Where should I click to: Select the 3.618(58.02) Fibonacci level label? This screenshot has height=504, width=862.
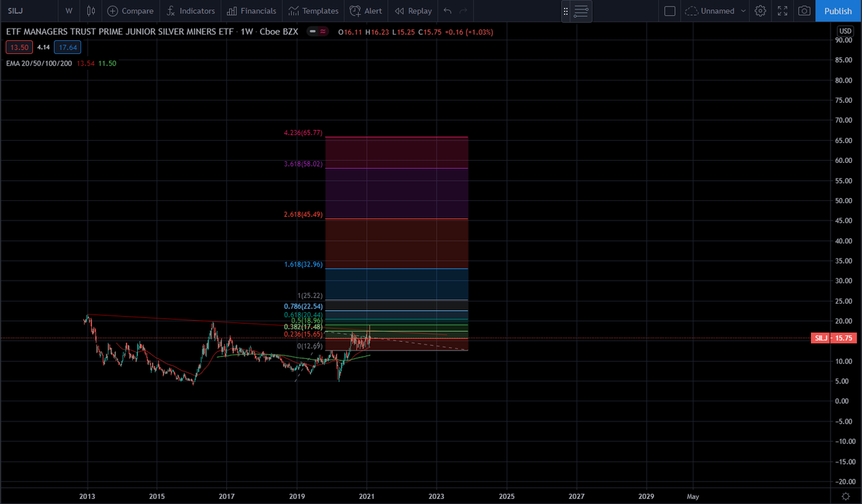pyautogui.click(x=303, y=164)
